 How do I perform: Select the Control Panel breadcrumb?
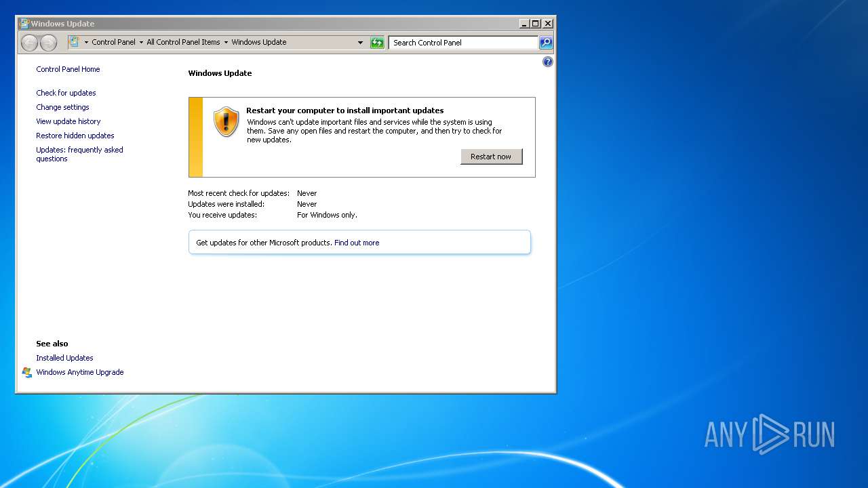click(x=114, y=42)
